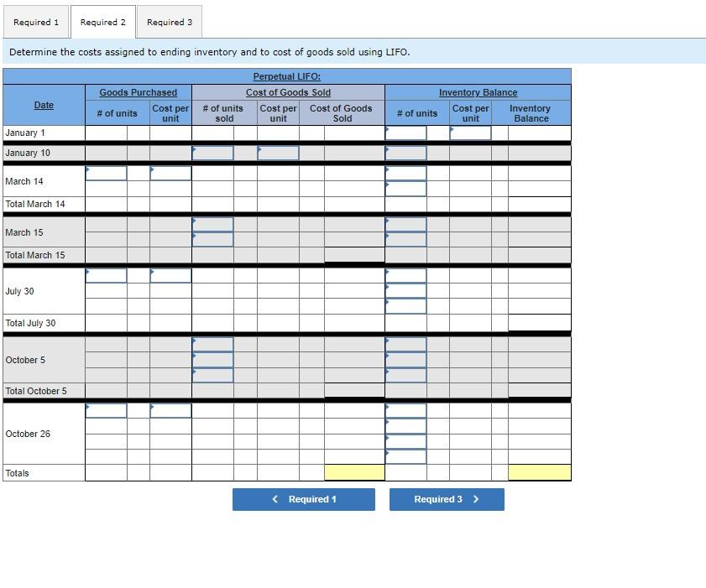The height and width of the screenshot is (588, 706).
Task: Select July 30 goods purchased units field
Action: 106,276
